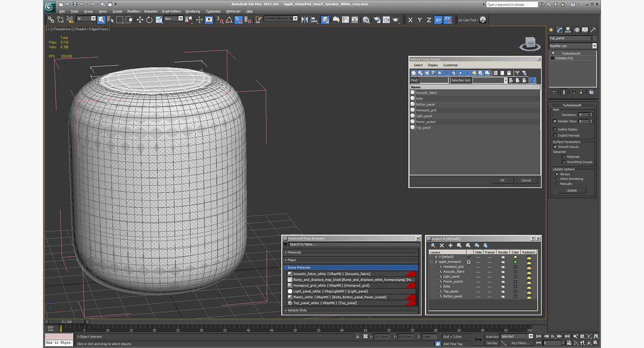Add selected objects to layer plus icon

click(x=450, y=245)
